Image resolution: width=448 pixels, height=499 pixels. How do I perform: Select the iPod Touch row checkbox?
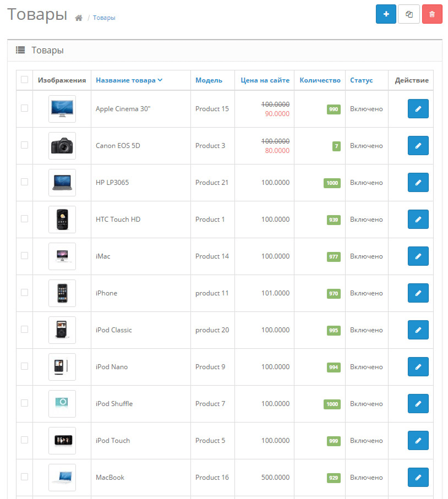point(25,440)
